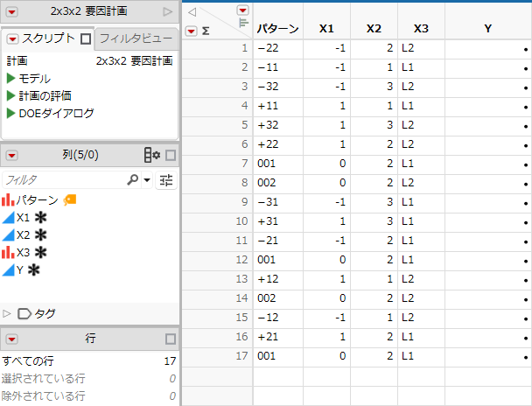Click the DOEダイアログ script label
The width and height of the screenshot is (532, 406).
[56, 113]
